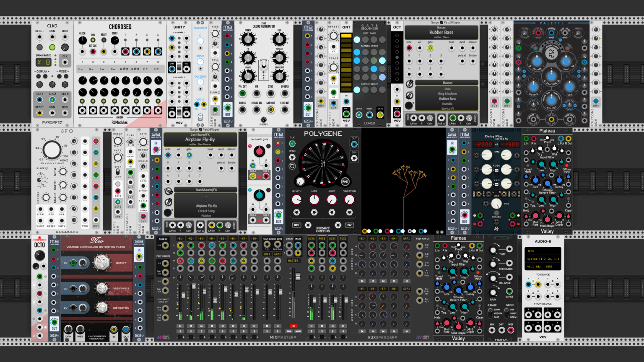Flip the Cloud Generator DENSITY switch
This screenshot has height=362, width=644.
[x=264, y=66]
